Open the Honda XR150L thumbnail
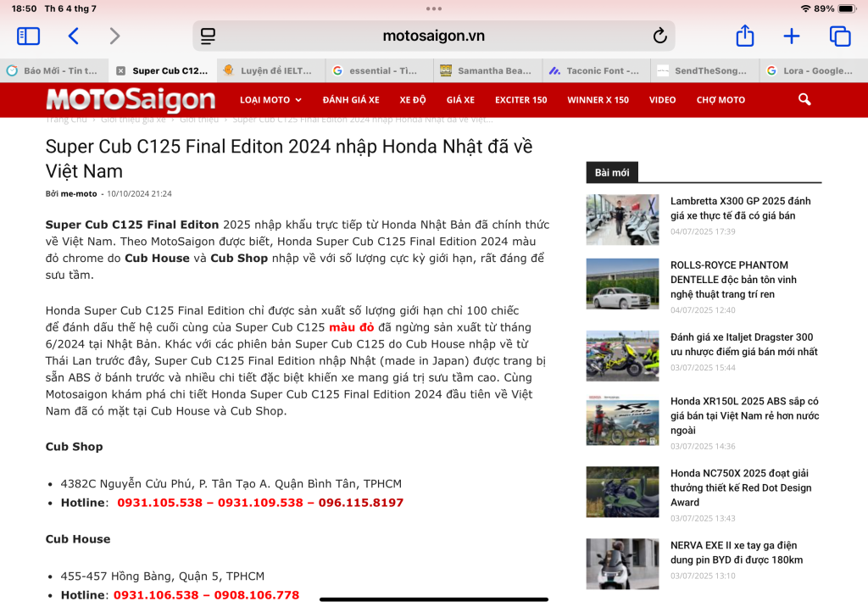 pos(623,420)
